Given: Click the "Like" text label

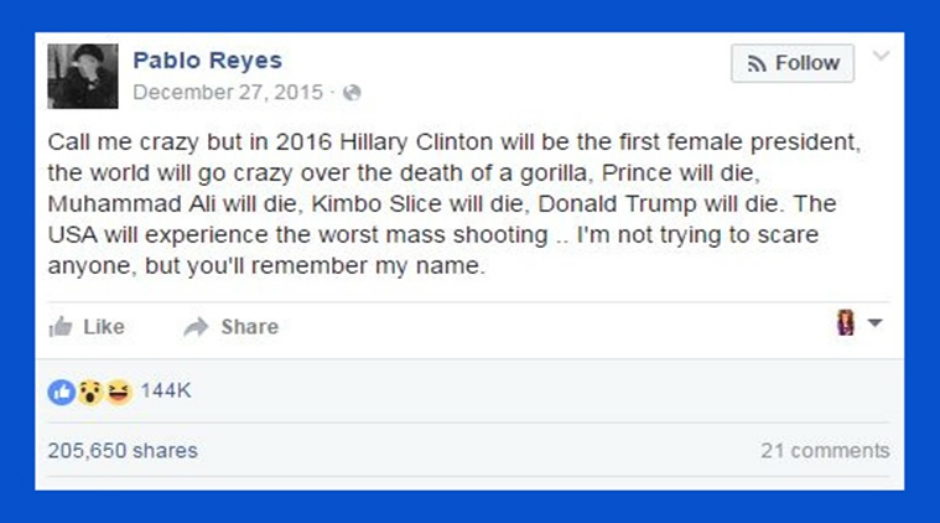Looking at the screenshot, I should click(104, 327).
